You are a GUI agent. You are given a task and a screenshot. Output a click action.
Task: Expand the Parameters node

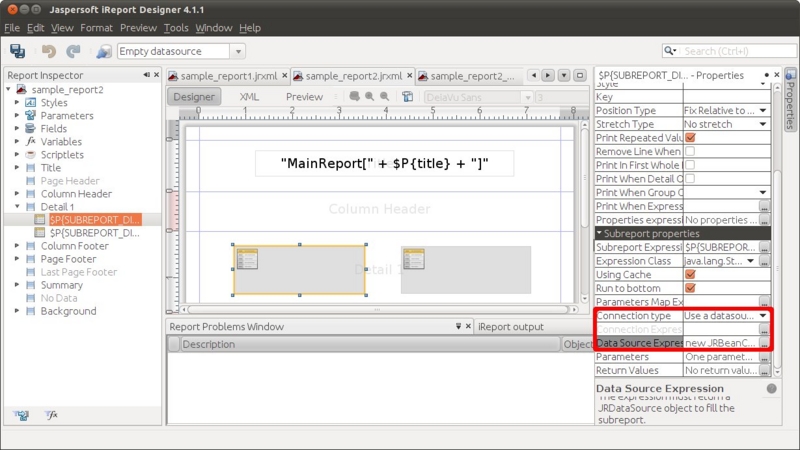[x=17, y=115]
